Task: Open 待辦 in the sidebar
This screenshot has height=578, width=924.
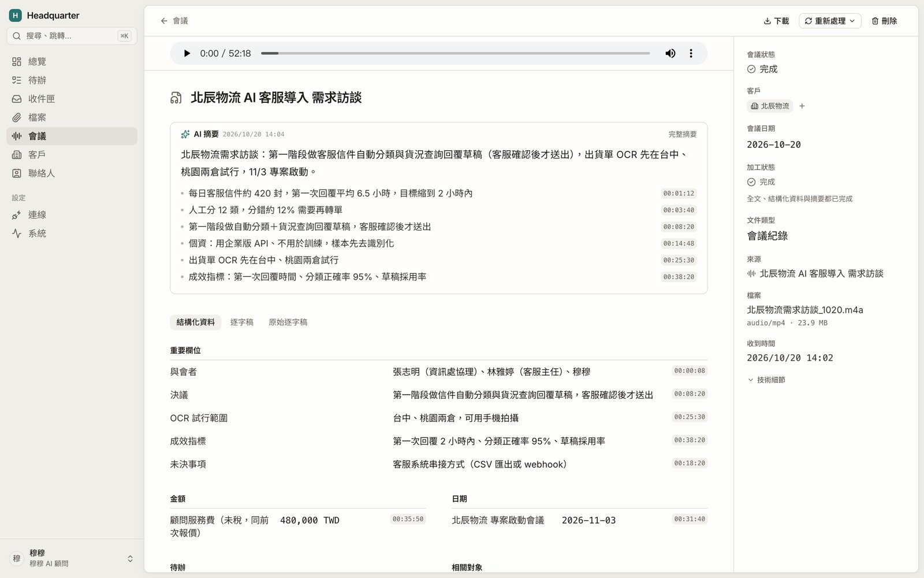Action: (x=72, y=80)
